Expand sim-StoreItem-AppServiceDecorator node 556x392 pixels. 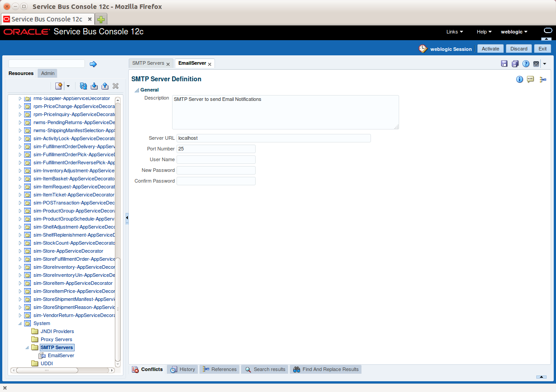20,283
